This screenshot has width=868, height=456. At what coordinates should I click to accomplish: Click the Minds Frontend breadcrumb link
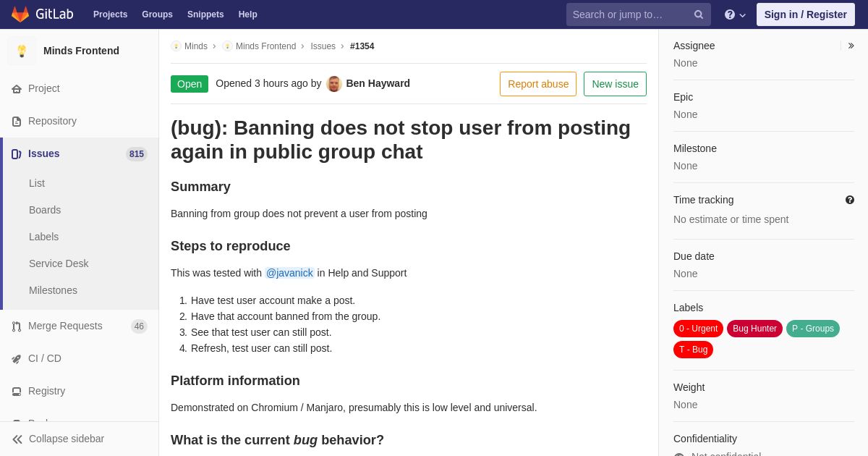coord(265,46)
